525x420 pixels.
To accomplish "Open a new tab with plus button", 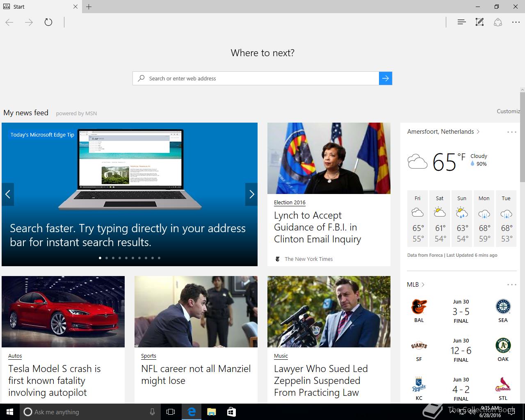I will click(x=89, y=7).
